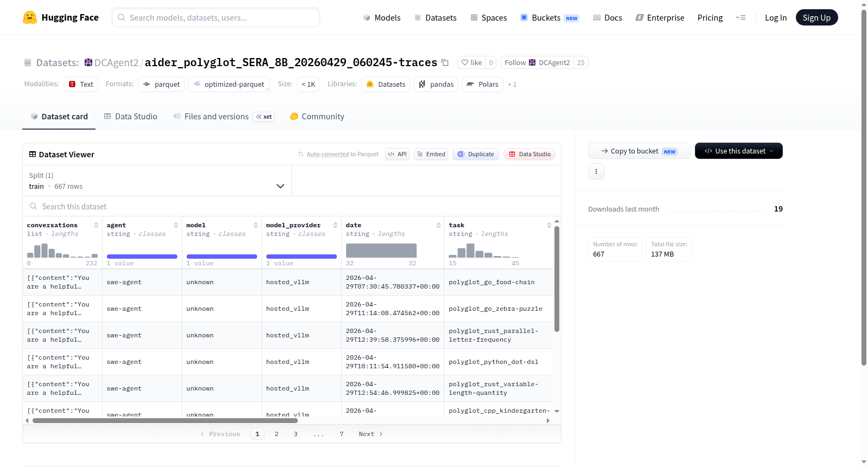Click the Hugging Face logo icon

[30, 17]
